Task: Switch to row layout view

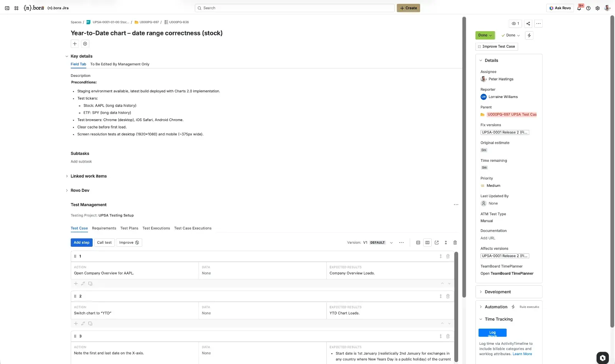Action: (418, 243)
